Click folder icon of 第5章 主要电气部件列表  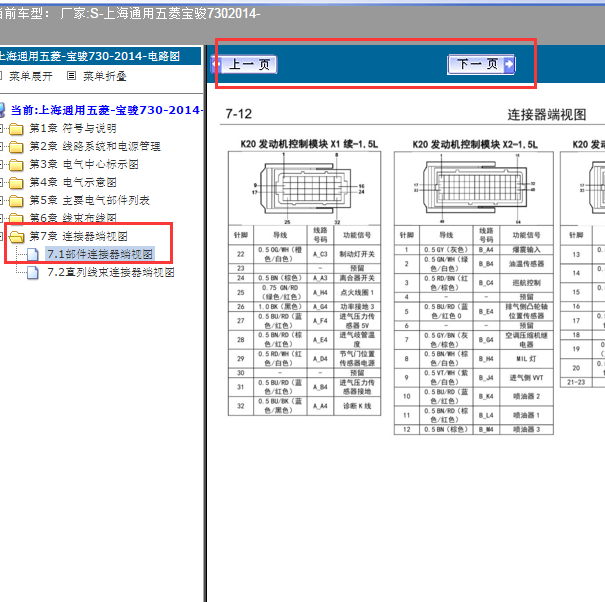pyautogui.click(x=16, y=201)
